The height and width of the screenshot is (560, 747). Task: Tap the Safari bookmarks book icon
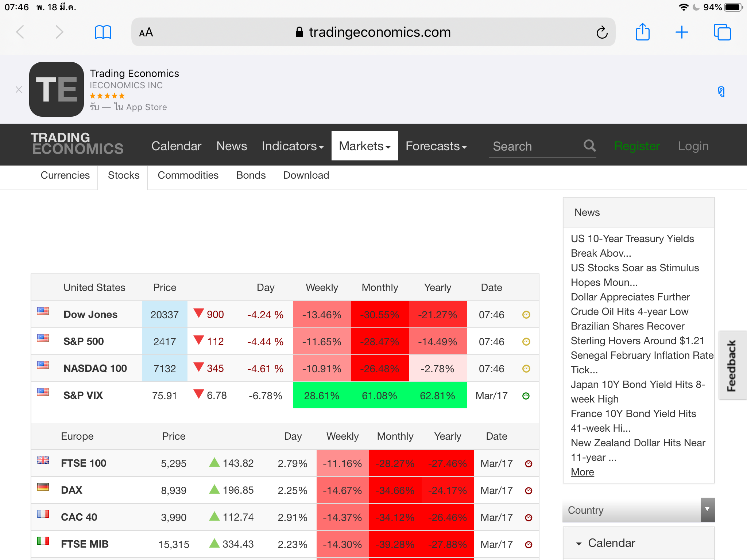pyautogui.click(x=103, y=32)
